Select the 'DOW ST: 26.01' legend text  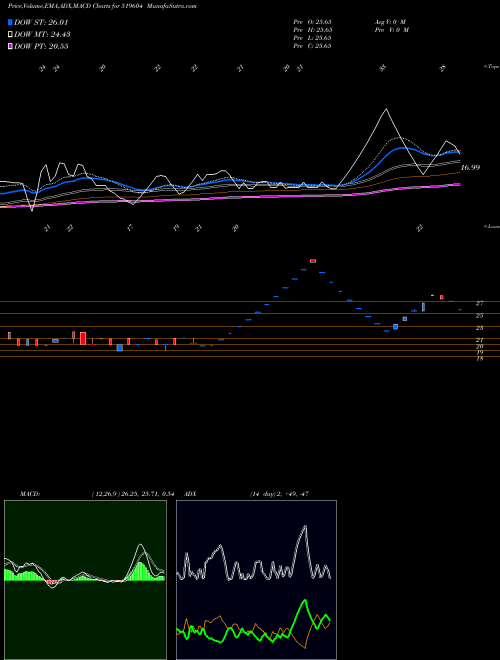41,22
